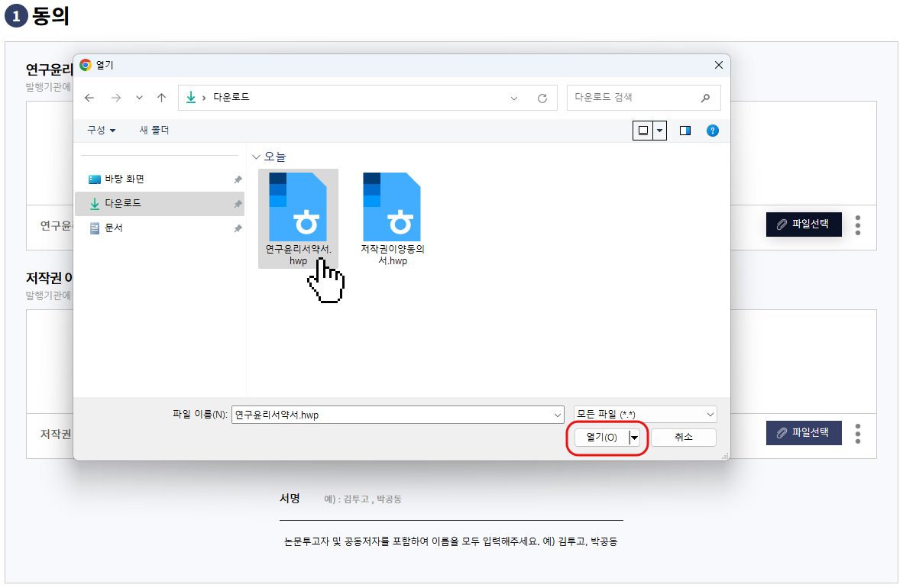Click the 취소 button
903x588 pixels.
click(x=683, y=437)
